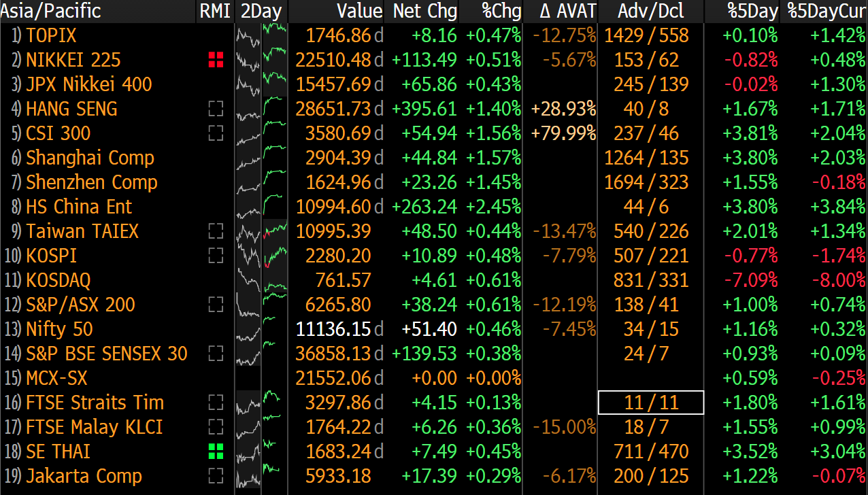Open the SE THAI index
Image resolution: width=868 pixels, height=495 pixels.
58,451
